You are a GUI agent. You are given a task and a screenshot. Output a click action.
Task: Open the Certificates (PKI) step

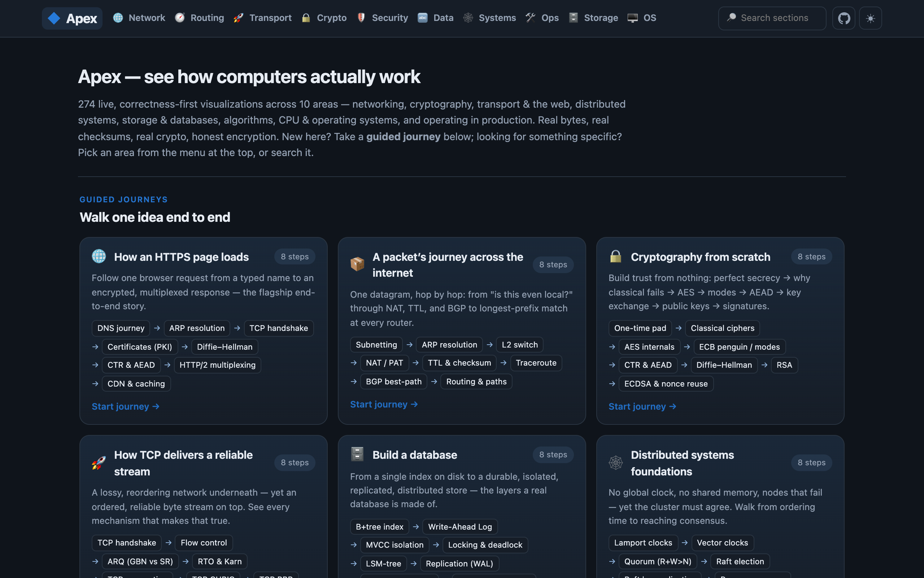[140, 347]
